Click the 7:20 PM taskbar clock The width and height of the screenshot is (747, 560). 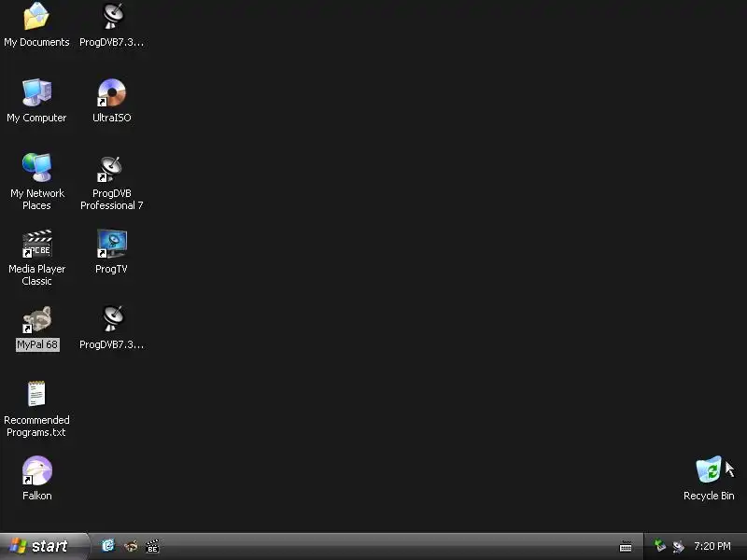coord(712,546)
